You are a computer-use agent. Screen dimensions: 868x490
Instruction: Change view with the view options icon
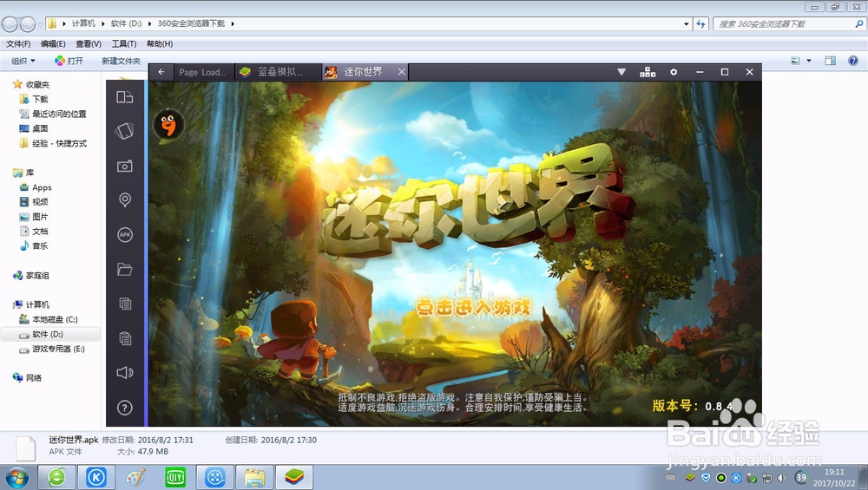coord(795,61)
